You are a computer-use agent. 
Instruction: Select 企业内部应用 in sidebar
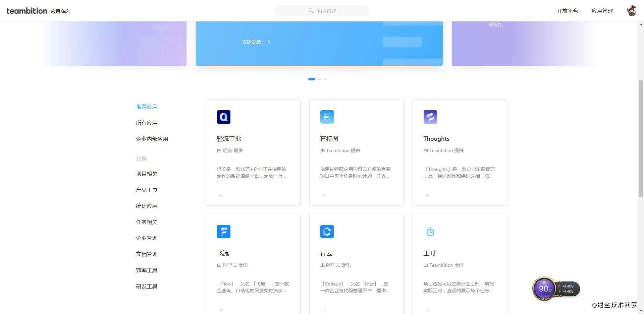[x=152, y=139]
